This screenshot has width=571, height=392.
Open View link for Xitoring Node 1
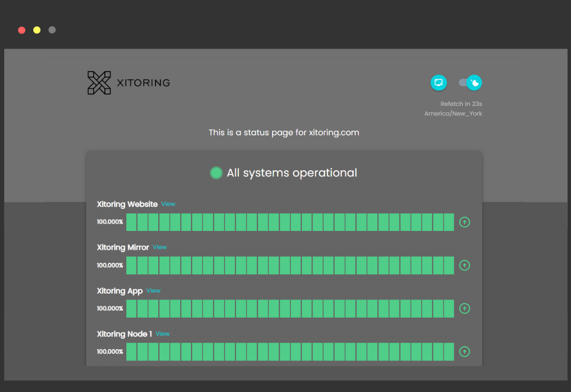pyautogui.click(x=162, y=334)
